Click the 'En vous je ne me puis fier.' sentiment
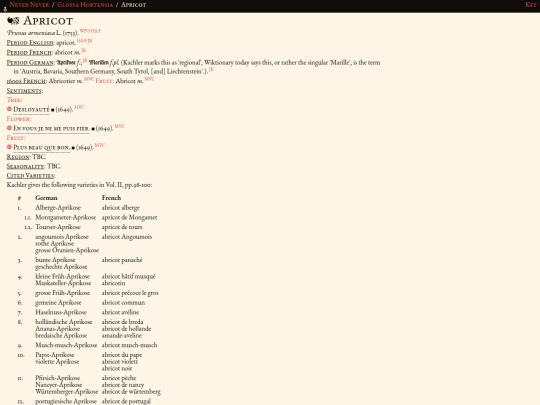 click(x=51, y=128)
